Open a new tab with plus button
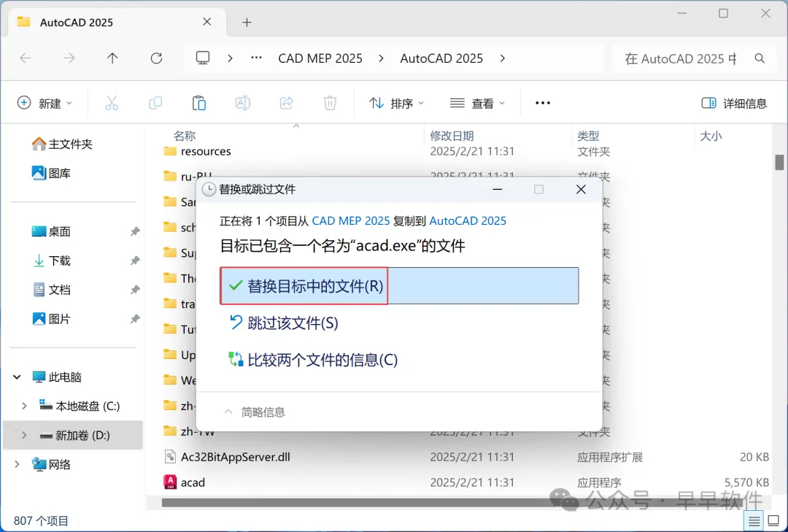Viewport: 788px width, 532px height. [247, 22]
